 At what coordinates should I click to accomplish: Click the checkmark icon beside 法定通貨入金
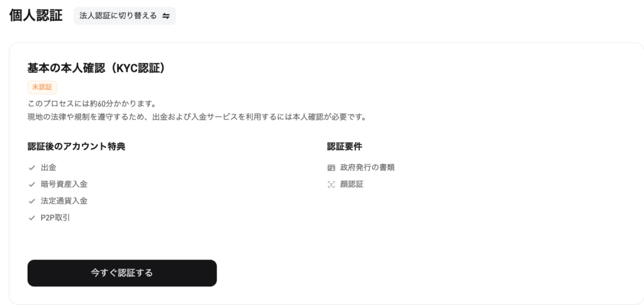[x=31, y=201]
